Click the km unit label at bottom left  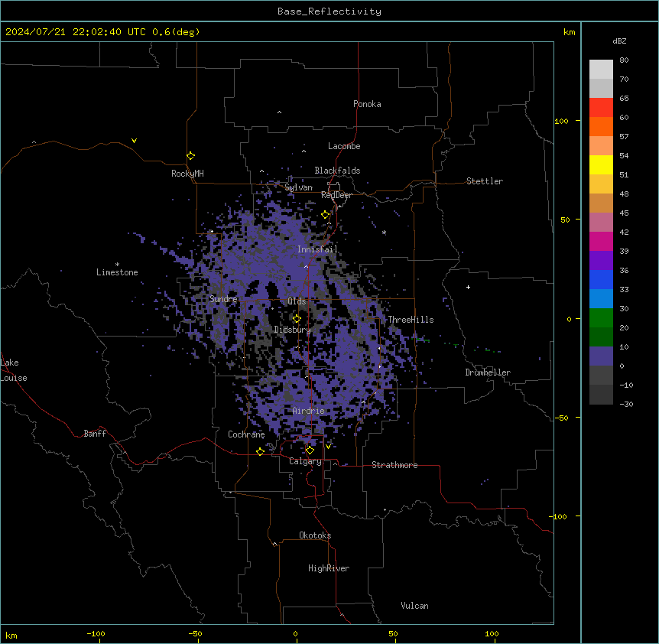[11, 635]
